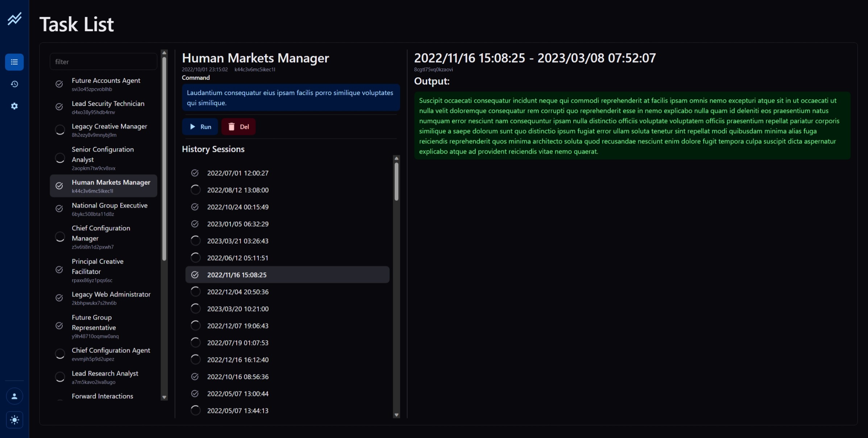
Task: Open session 2022/12/04 20:50:36
Action: 238,292
